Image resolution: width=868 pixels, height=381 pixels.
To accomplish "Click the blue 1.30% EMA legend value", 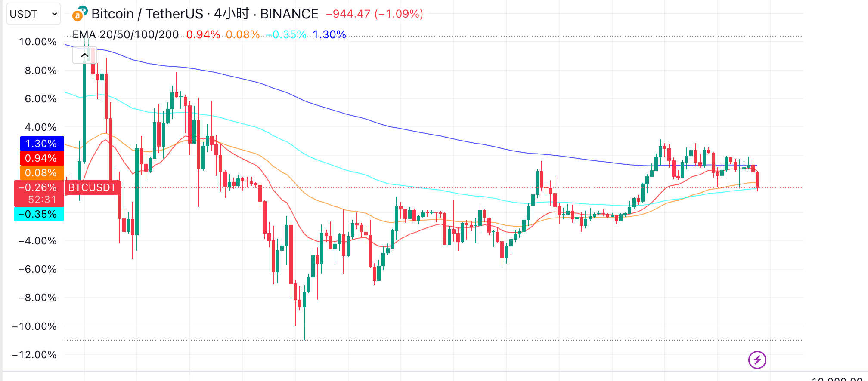I will coord(329,34).
